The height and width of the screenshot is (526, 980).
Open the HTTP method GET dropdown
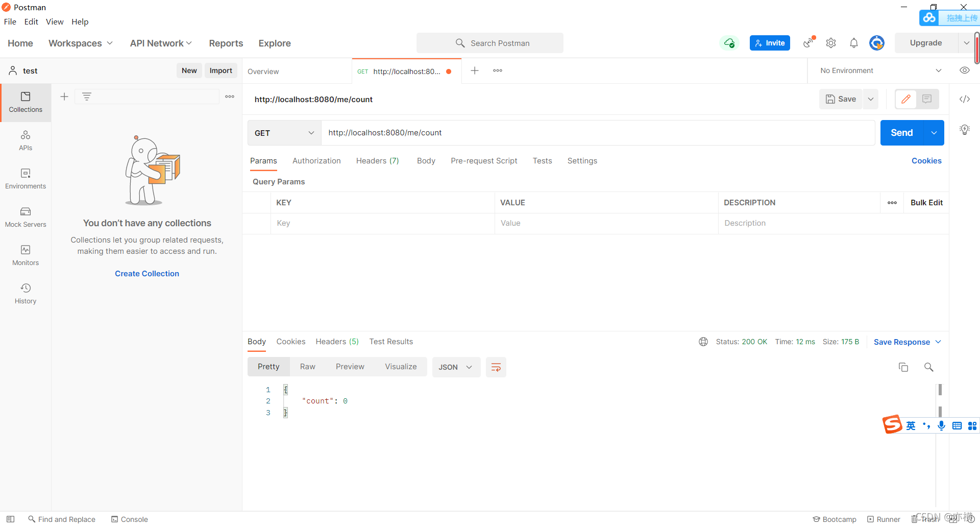(x=284, y=133)
